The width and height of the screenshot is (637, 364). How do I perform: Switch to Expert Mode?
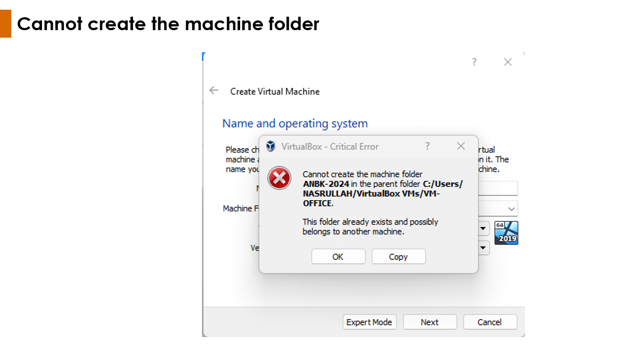(x=369, y=322)
